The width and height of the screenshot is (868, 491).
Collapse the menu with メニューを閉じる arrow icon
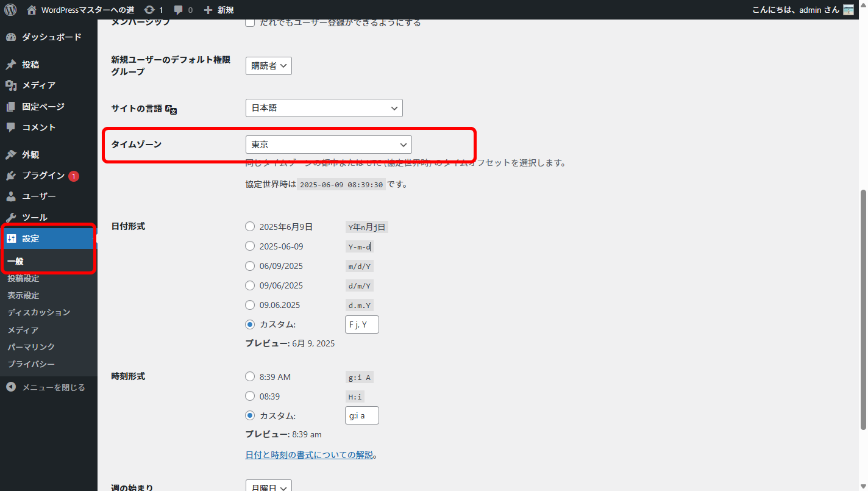[11, 387]
